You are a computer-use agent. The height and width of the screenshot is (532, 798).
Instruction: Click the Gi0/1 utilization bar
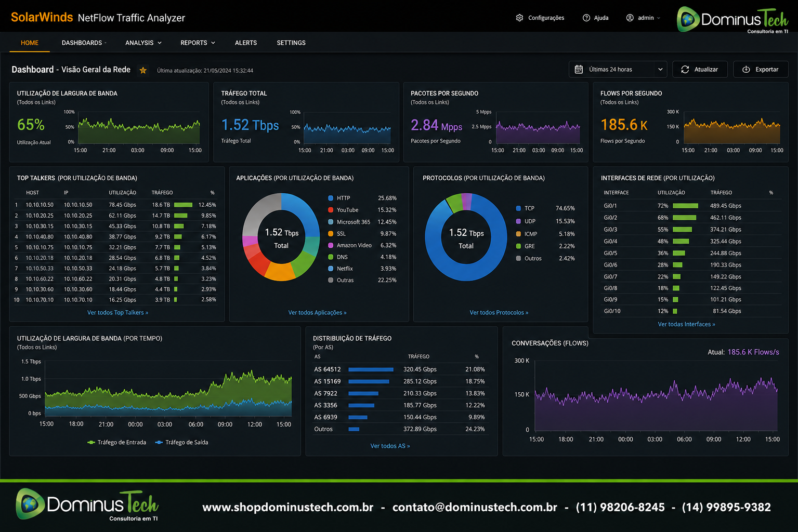pos(685,206)
